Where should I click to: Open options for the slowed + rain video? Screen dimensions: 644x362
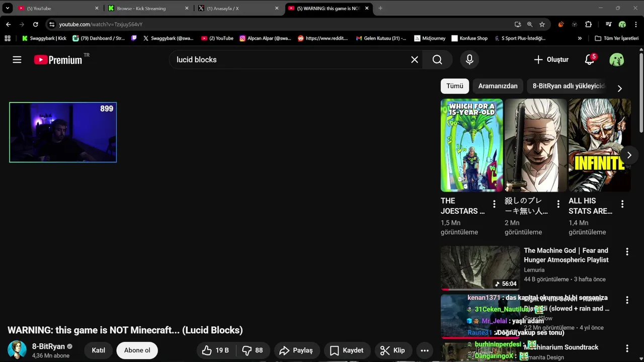coord(627,300)
